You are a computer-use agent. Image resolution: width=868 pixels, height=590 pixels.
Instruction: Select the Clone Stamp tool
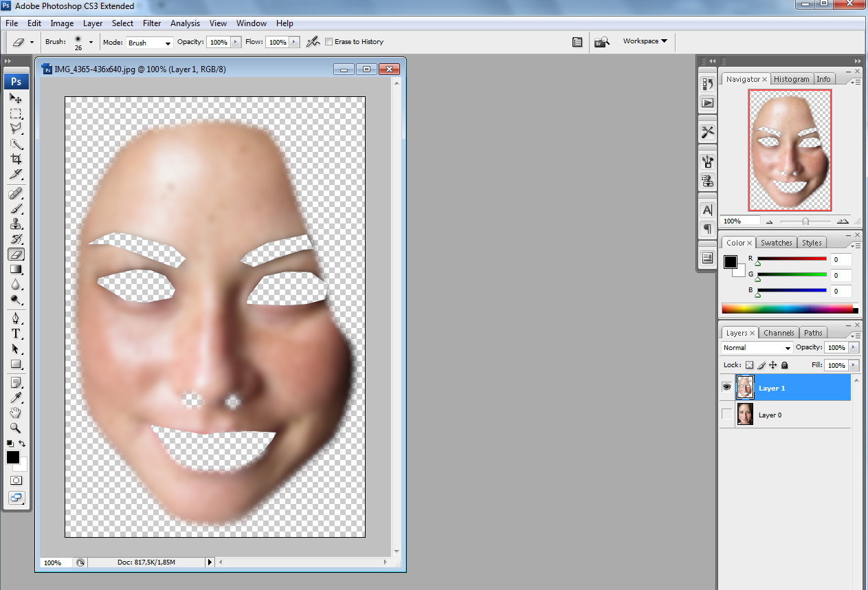pyautogui.click(x=16, y=223)
